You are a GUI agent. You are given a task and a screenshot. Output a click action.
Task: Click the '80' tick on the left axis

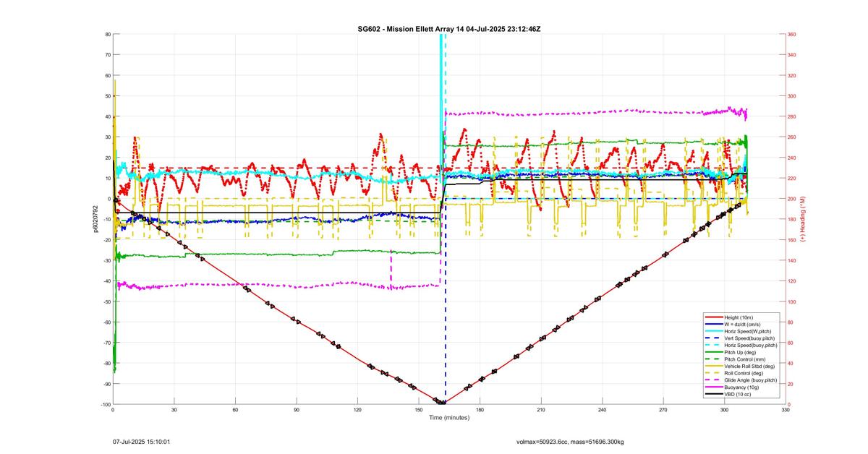pyautogui.click(x=107, y=34)
